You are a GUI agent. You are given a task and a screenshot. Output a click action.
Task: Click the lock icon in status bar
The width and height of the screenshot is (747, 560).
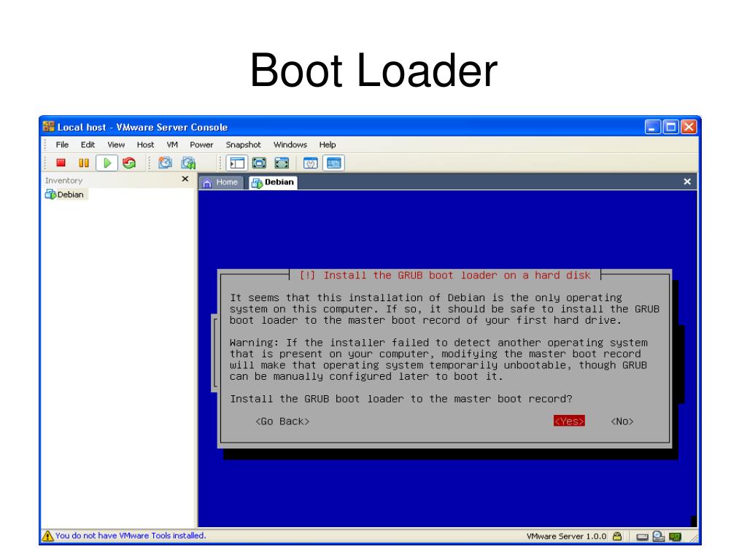point(617,536)
